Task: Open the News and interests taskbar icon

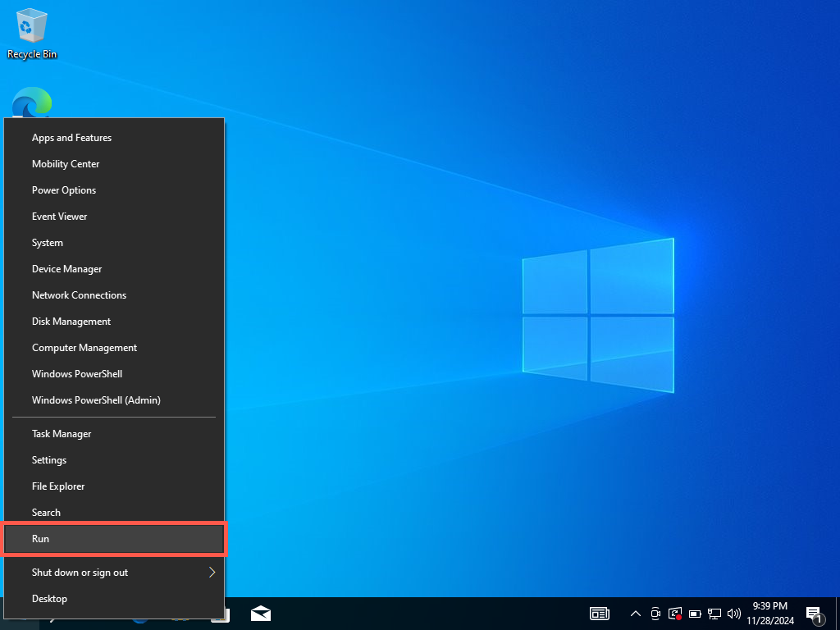Action: tap(600, 614)
